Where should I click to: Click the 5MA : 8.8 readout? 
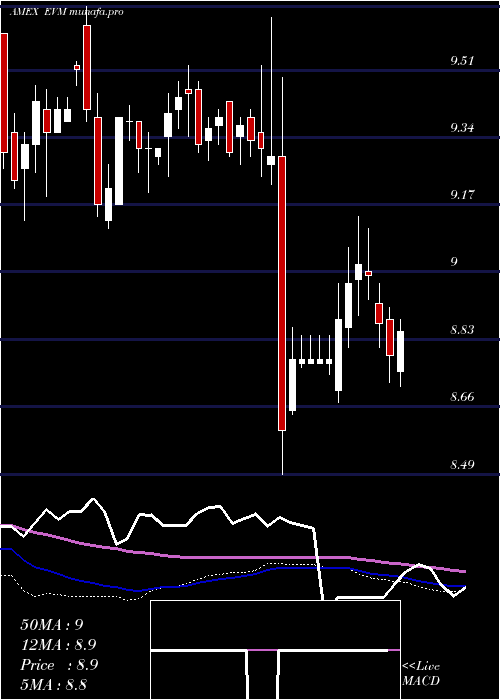(54, 684)
